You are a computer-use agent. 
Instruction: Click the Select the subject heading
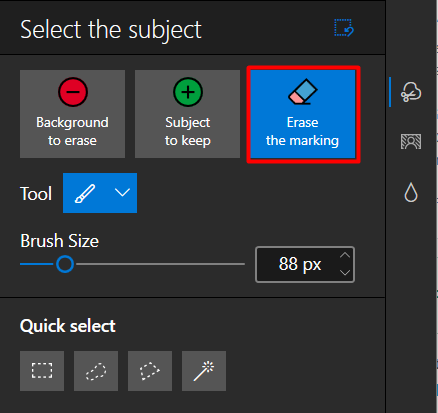coord(111,30)
